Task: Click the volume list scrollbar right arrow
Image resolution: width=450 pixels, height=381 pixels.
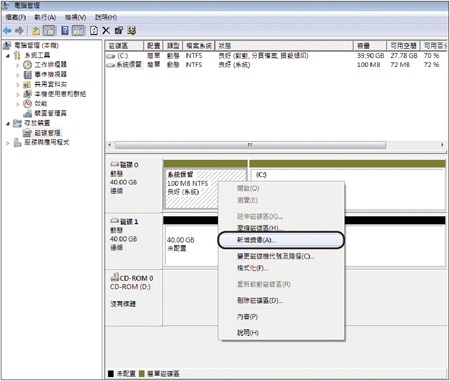Action: click(442, 145)
